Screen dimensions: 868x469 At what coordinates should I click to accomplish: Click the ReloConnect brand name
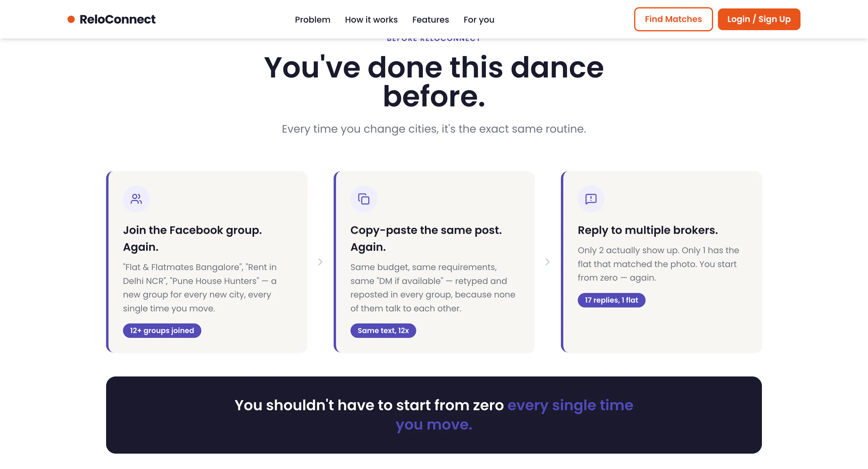point(117,19)
